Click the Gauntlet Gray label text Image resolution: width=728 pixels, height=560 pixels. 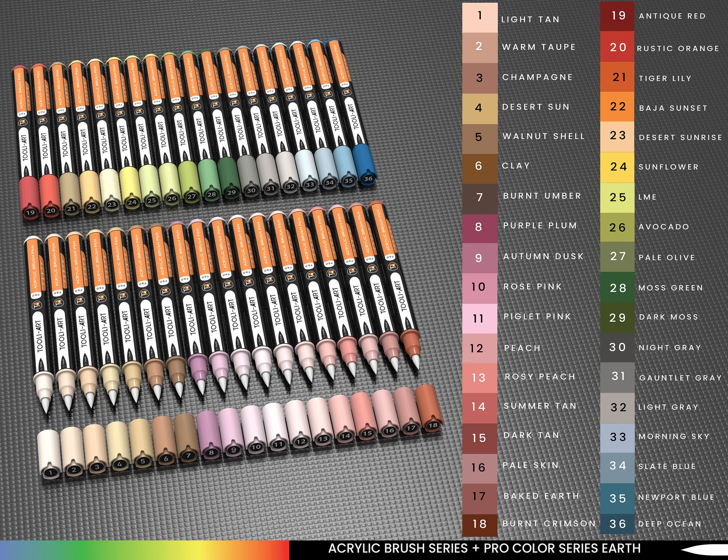click(680, 378)
